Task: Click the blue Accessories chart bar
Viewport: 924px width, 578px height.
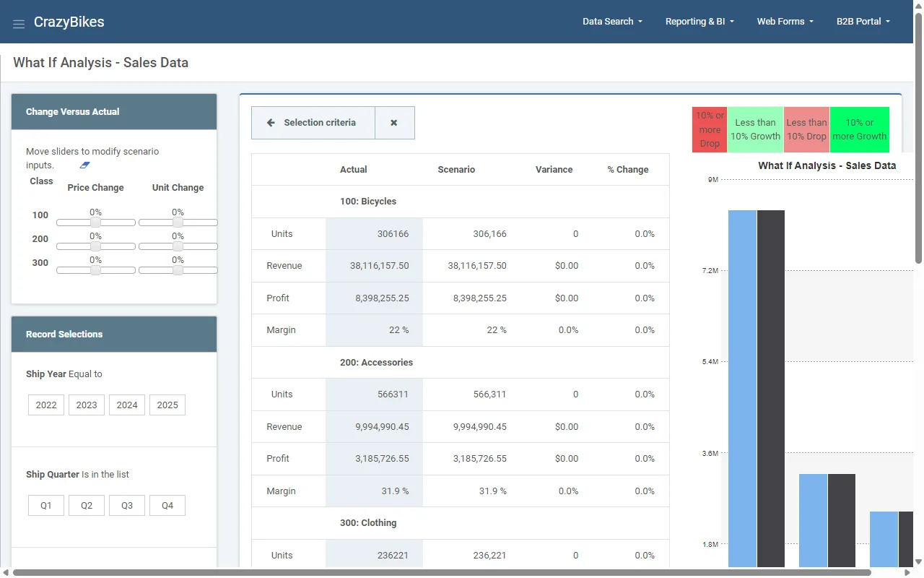Action: (x=813, y=520)
